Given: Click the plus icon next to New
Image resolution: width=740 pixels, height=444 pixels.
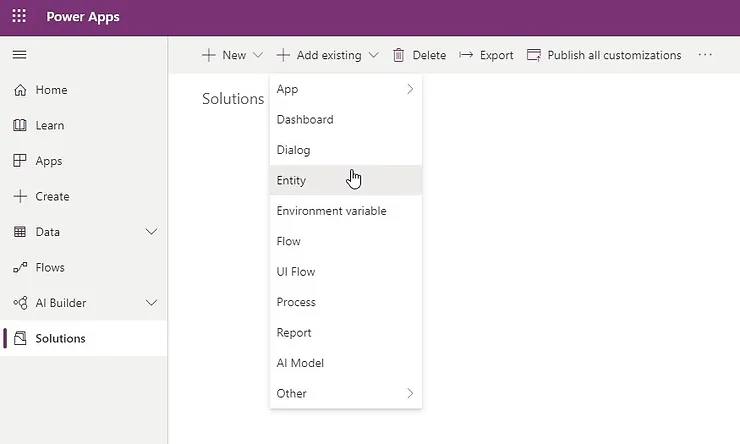Looking at the screenshot, I should point(209,55).
